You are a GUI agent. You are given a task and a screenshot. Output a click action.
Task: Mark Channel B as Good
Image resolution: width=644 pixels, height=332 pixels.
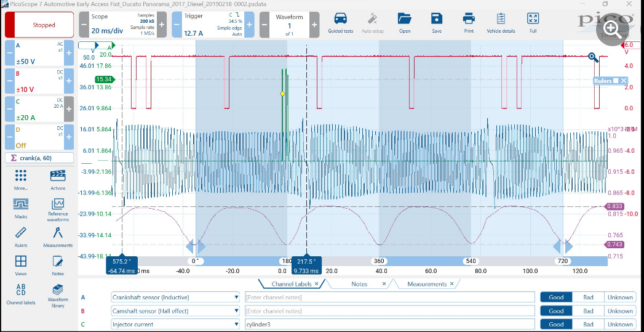[556, 310]
